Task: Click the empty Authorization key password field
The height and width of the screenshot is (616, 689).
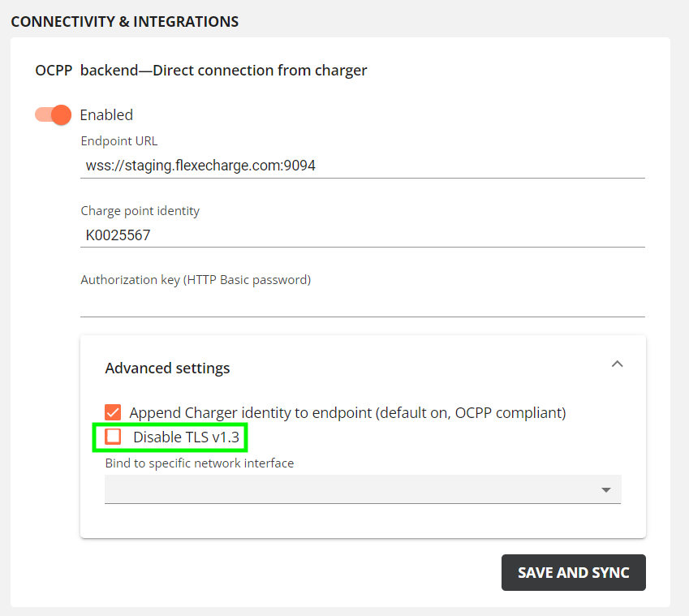Action: click(x=363, y=304)
